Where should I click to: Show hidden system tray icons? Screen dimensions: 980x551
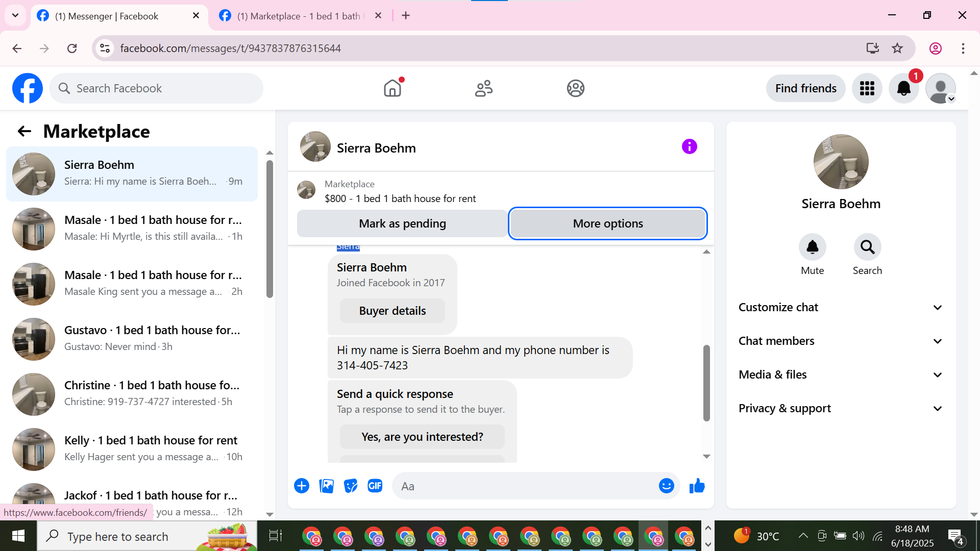pos(803,536)
